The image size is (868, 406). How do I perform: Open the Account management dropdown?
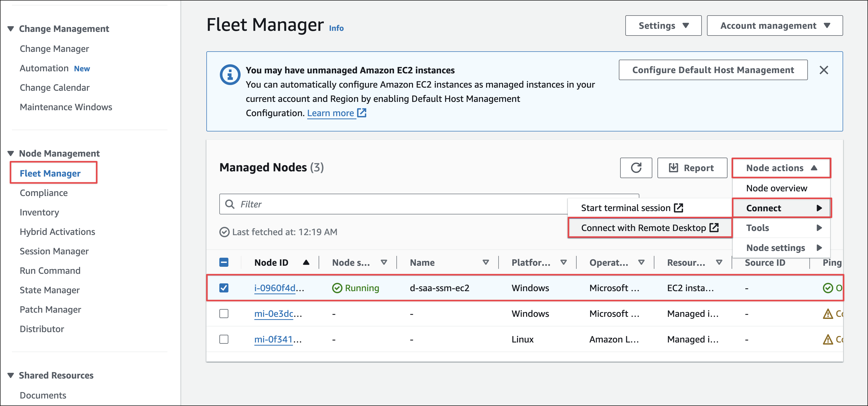point(774,26)
